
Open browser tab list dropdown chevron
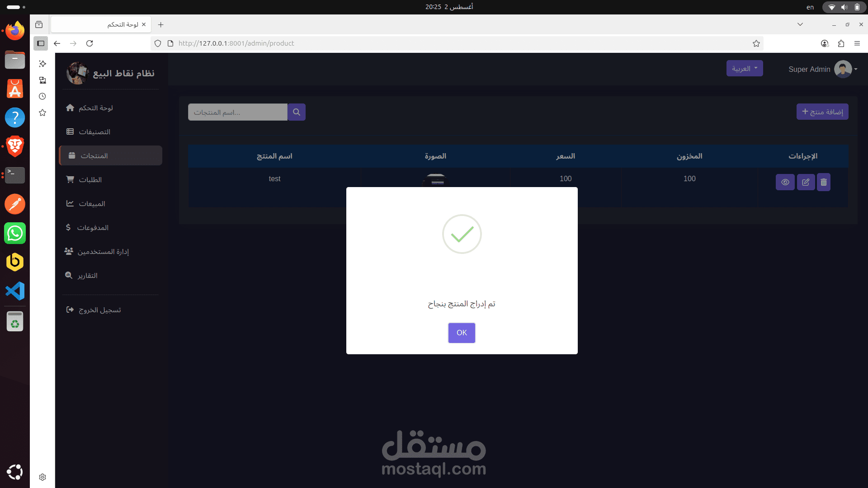pos(800,24)
